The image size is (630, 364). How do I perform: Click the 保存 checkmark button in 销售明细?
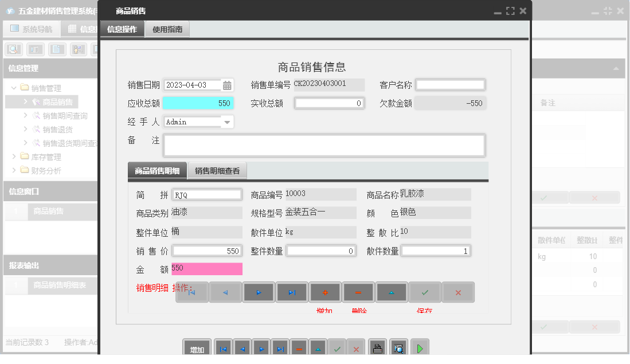[424, 292]
